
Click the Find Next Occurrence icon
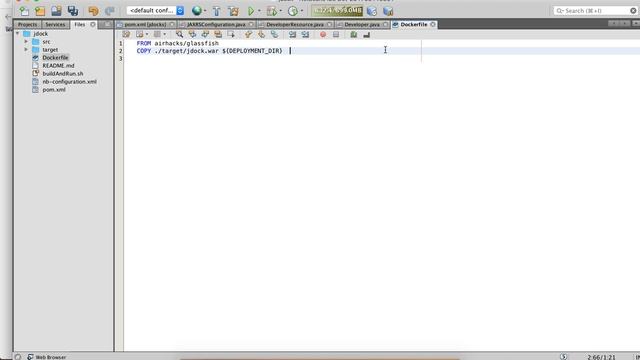[205, 35]
